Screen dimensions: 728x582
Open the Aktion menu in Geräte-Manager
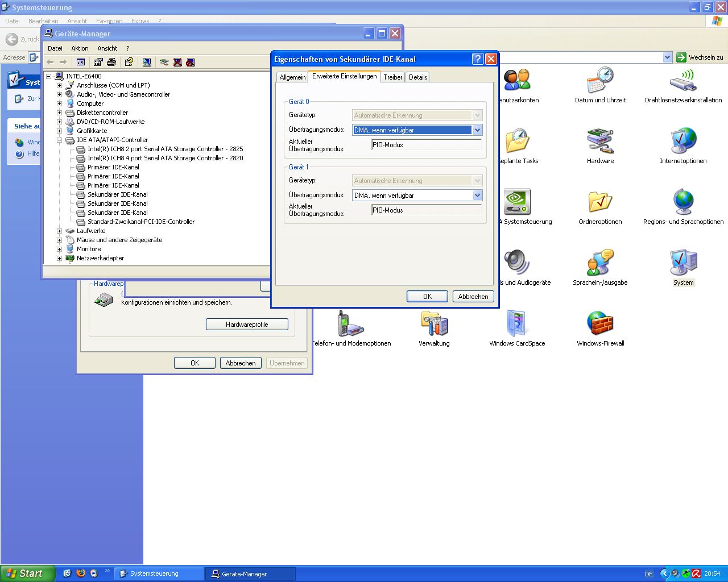pos(80,48)
